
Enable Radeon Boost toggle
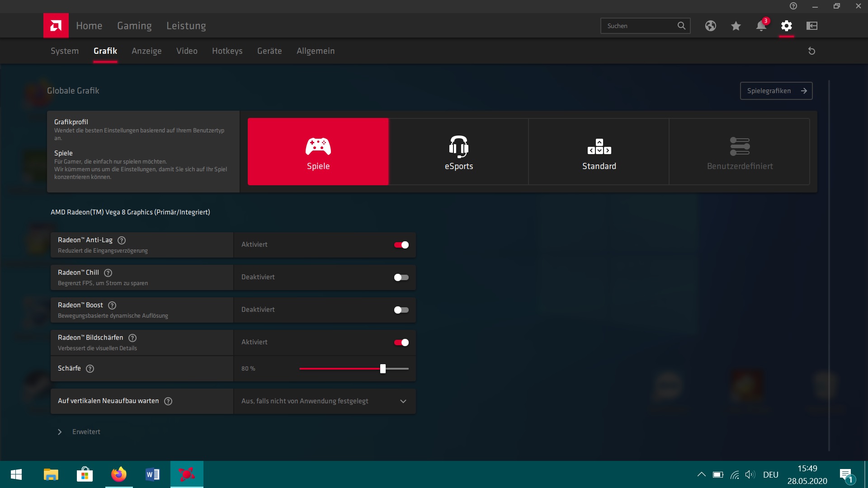[x=401, y=310]
